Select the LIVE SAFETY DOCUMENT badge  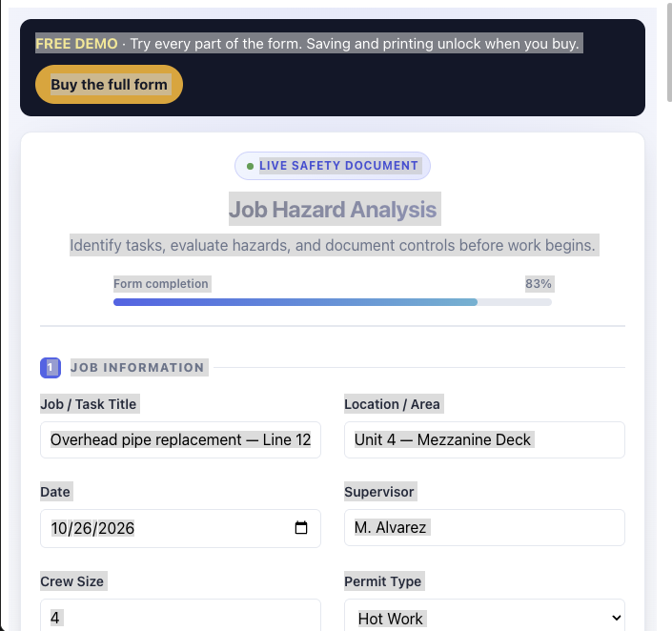coord(332,166)
